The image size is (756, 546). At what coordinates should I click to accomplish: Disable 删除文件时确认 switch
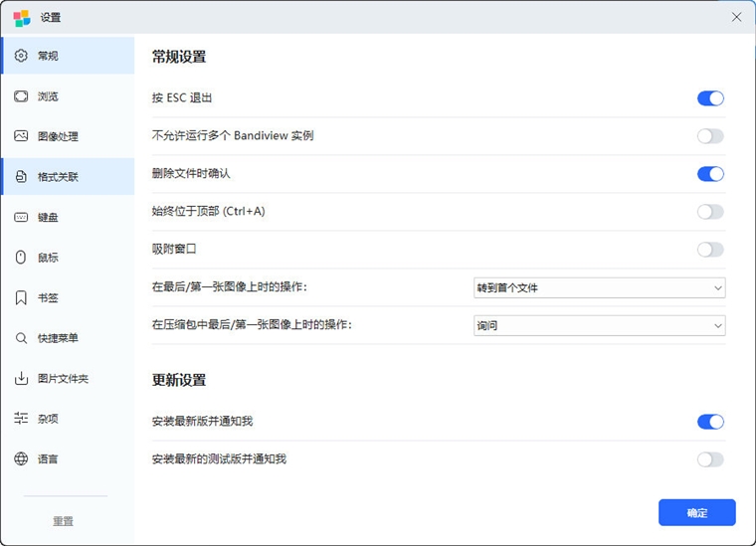coord(710,174)
